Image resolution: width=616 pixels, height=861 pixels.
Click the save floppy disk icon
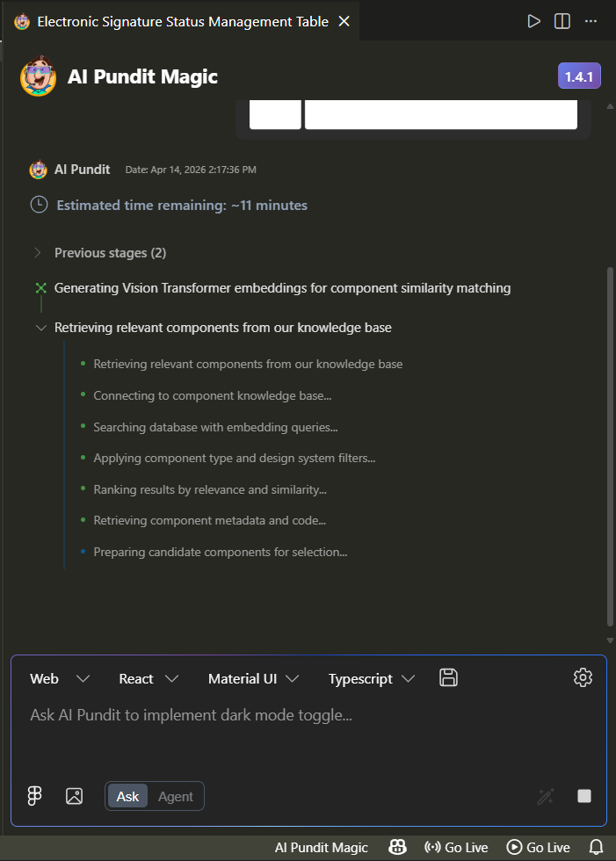(x=448, y=677)
